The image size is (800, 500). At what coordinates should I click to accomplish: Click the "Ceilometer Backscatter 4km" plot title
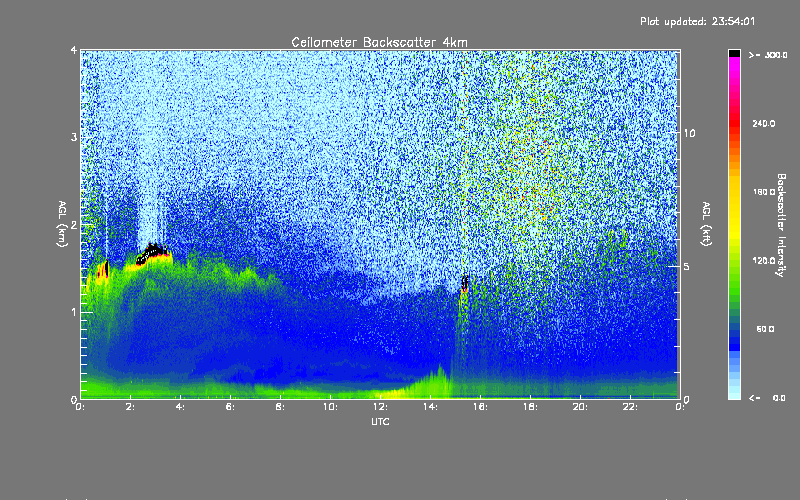click(x=379, y=42)
